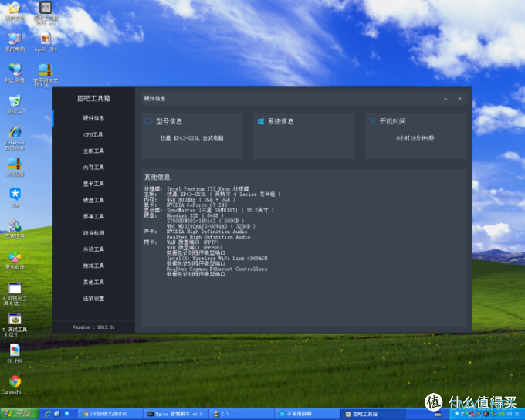This screenshot has height=420, width=525.
Task: Click the 系统信息 Windows logo icon
Action: pyautogui.click(x=261, y=121)
